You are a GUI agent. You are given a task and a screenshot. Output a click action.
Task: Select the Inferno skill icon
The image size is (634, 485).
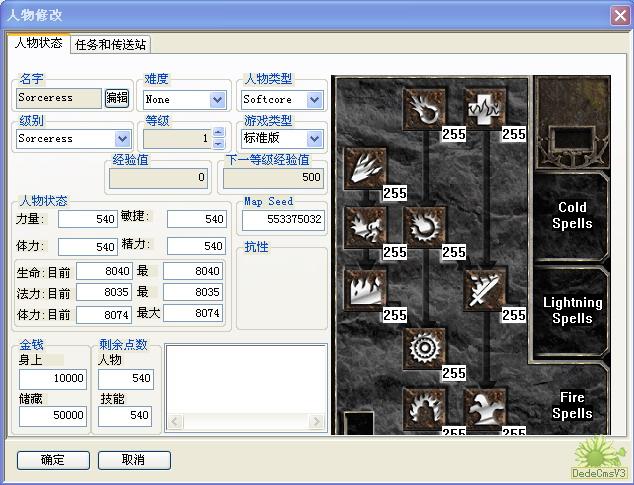365,169
